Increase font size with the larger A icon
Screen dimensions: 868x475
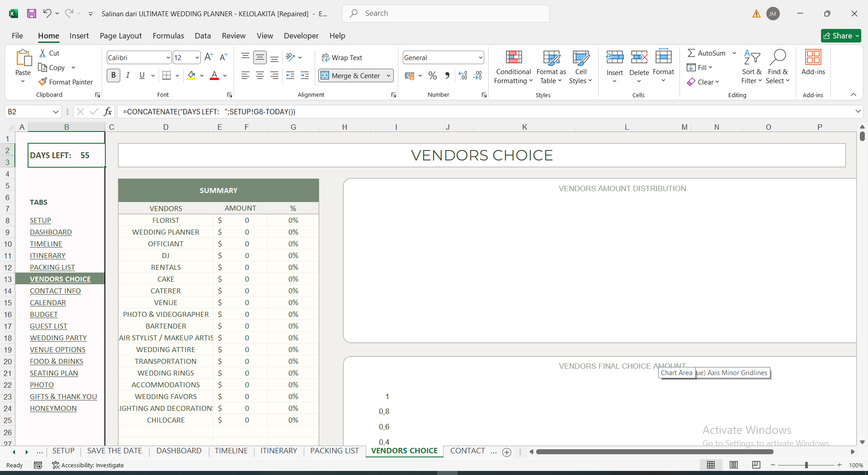click(x=208, y=57)
